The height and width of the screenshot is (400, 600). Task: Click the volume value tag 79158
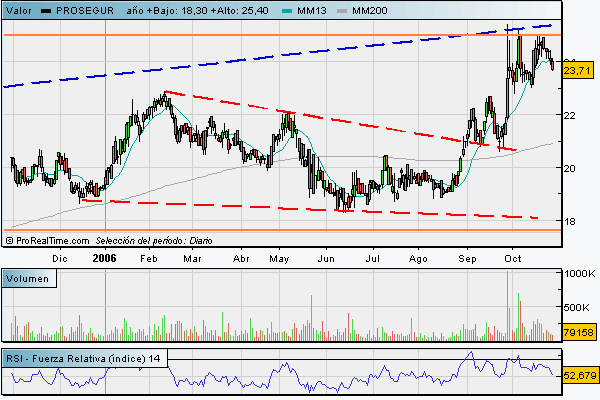(x=579, y=332)
